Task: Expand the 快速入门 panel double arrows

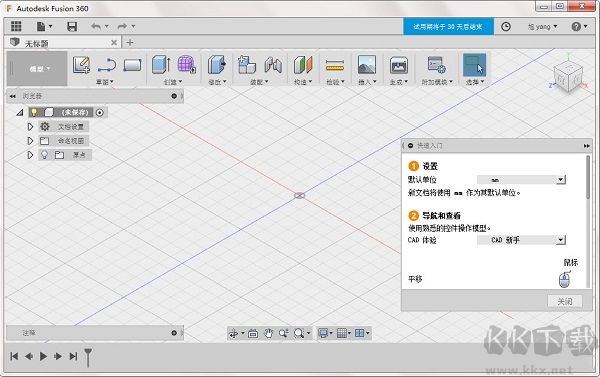Action: [586, 146]
